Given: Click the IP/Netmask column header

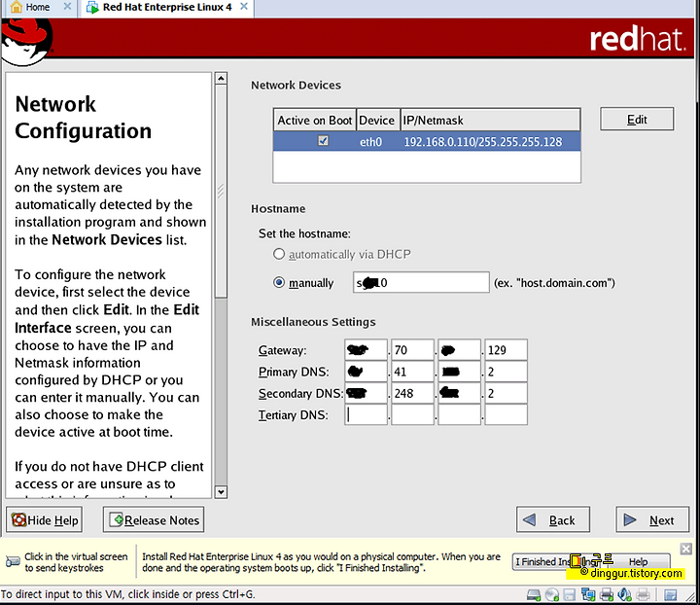Looking at the screenshot, I should [x=490, y=120].
